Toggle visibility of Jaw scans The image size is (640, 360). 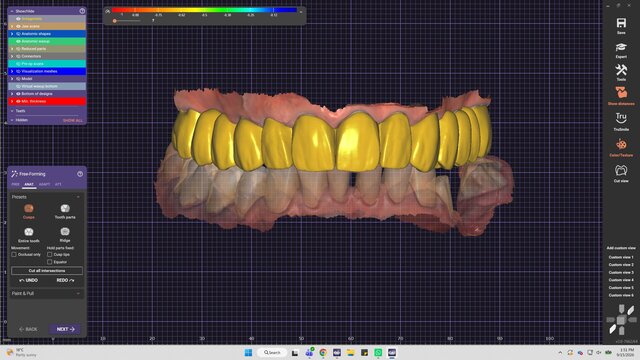click(18, 26)
